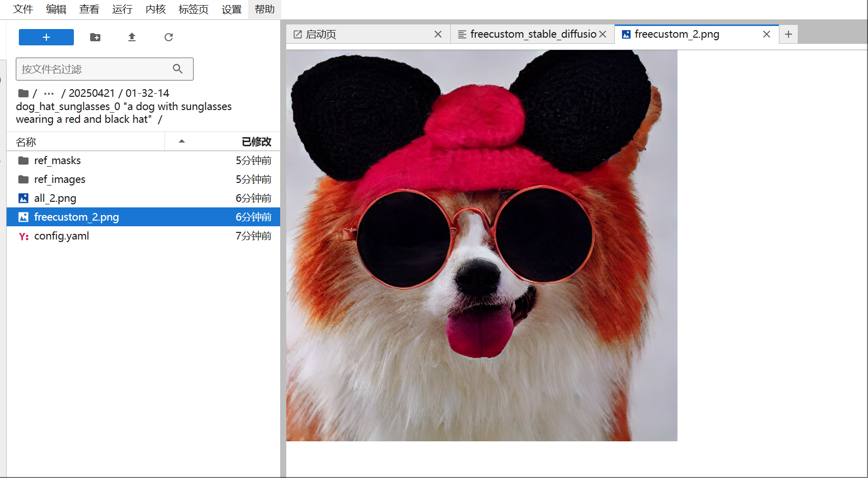This screenshot has width=868, height=478.
Task: Click the upload files arrow icon
Action: point(132,37)
